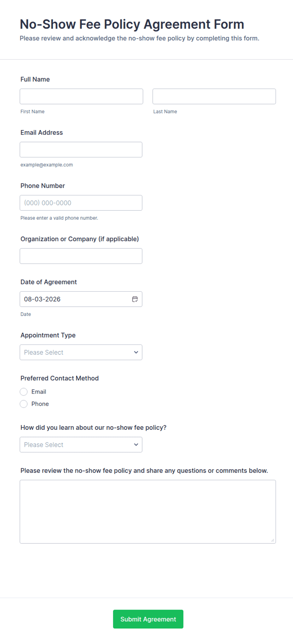Click the Appointment Type chevron arrow
The image size is (293, 644).
tap(136, 352)
